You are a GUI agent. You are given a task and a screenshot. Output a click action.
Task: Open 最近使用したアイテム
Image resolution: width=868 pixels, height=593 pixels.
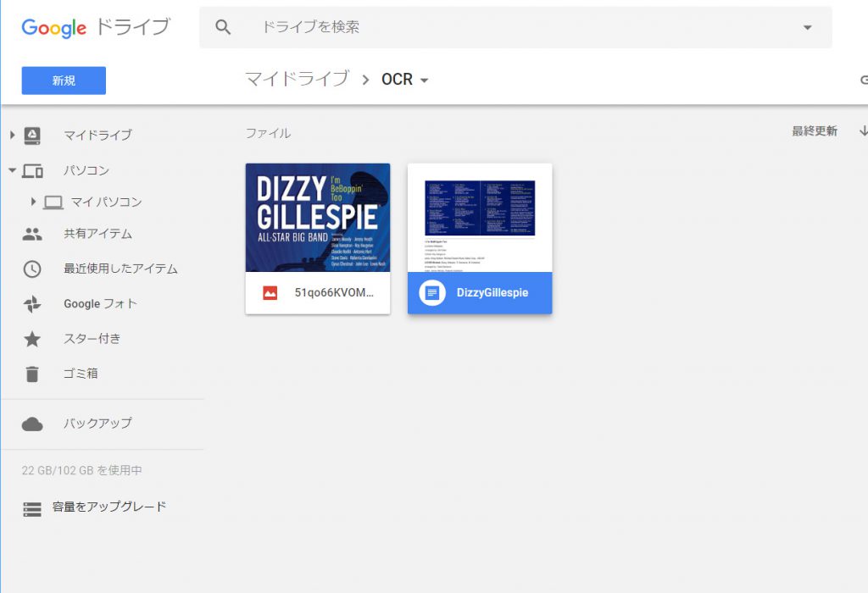(x=120, y=269)
